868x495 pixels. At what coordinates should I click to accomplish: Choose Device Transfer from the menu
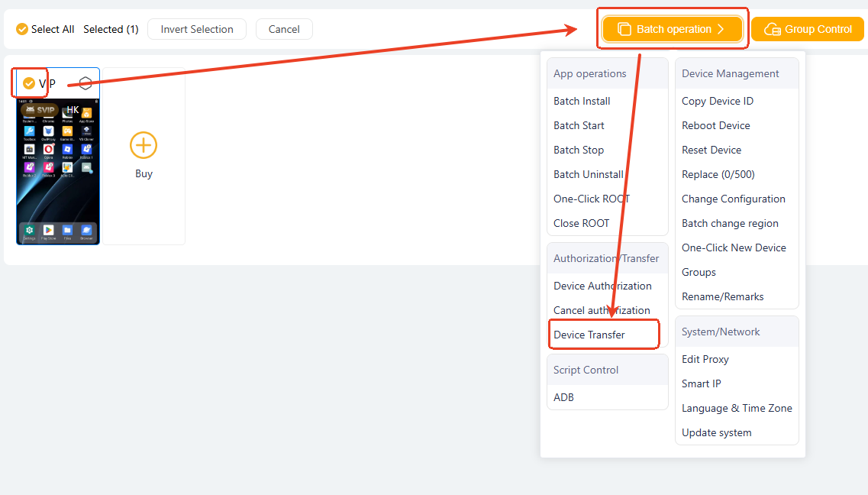[589, 335]
